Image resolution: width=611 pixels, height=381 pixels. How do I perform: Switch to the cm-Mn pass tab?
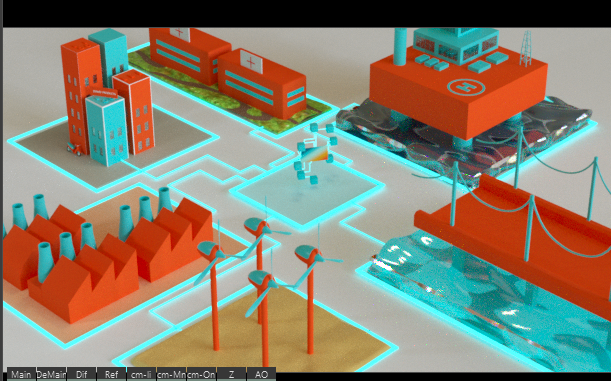point(171,374)
